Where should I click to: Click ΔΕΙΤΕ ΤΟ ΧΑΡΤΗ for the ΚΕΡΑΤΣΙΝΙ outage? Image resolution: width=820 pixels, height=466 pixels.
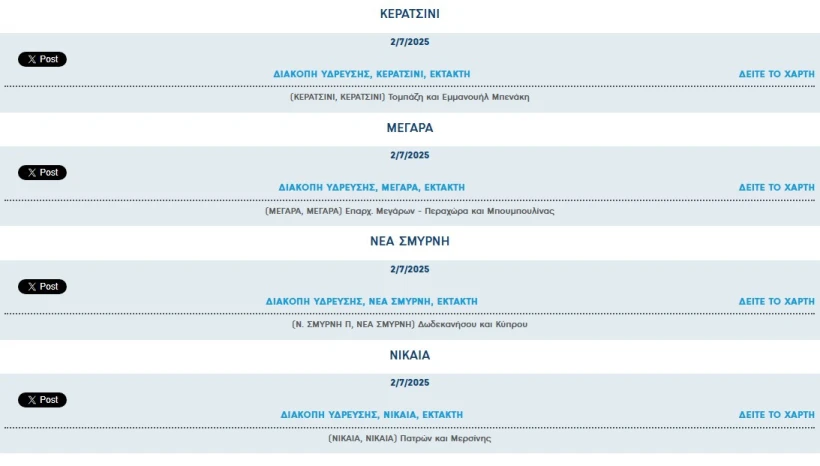[x=777, y=74]
